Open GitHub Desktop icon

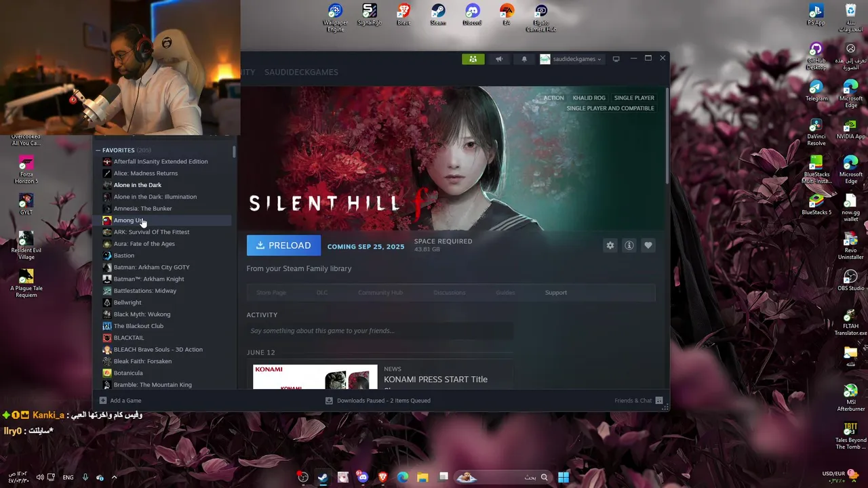pos(816,56)
